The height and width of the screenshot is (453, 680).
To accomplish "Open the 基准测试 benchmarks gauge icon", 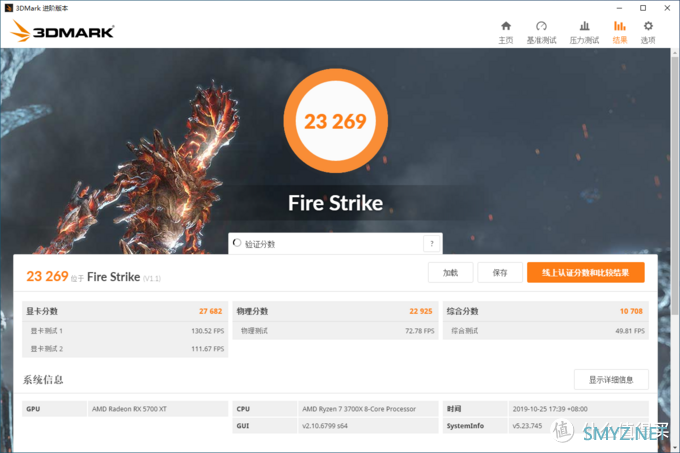I will [x=541, y=31].
